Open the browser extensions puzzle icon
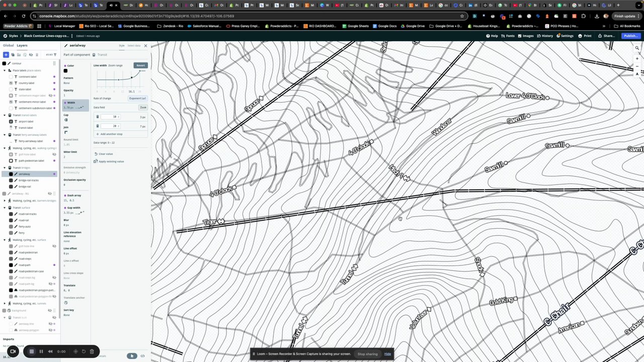Image resolution: width=644 pixels, height=362 pixels. pyautogui.click(x=584, y=16)
